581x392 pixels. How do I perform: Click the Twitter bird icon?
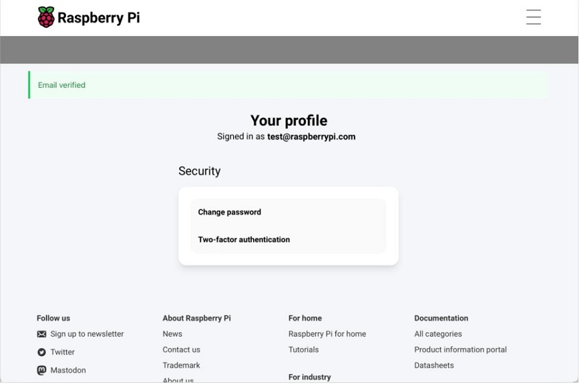(42, 353)
